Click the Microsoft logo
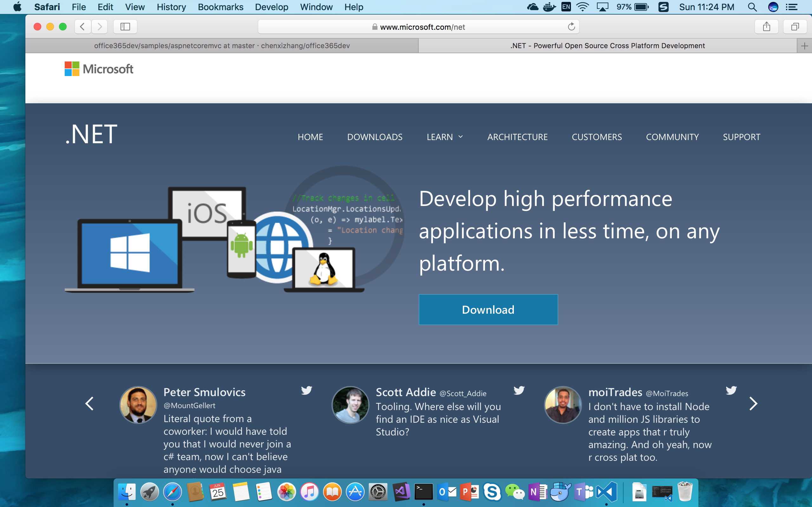812x507 pixels. pos(99,69)
